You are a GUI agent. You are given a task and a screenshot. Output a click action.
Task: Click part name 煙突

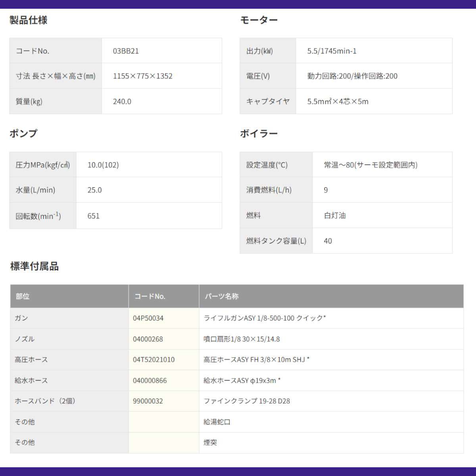pyautogui.click(x=210, y=443)
